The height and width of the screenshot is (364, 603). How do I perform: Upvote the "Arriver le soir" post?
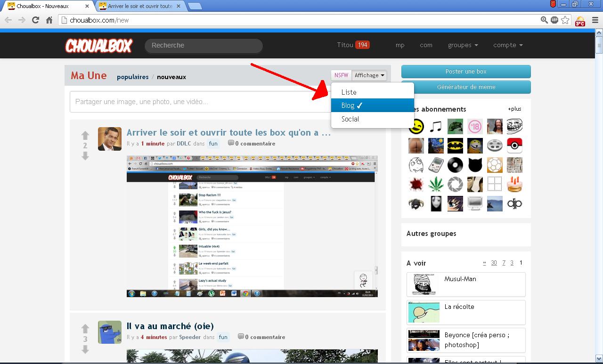[x=85, y=136]
